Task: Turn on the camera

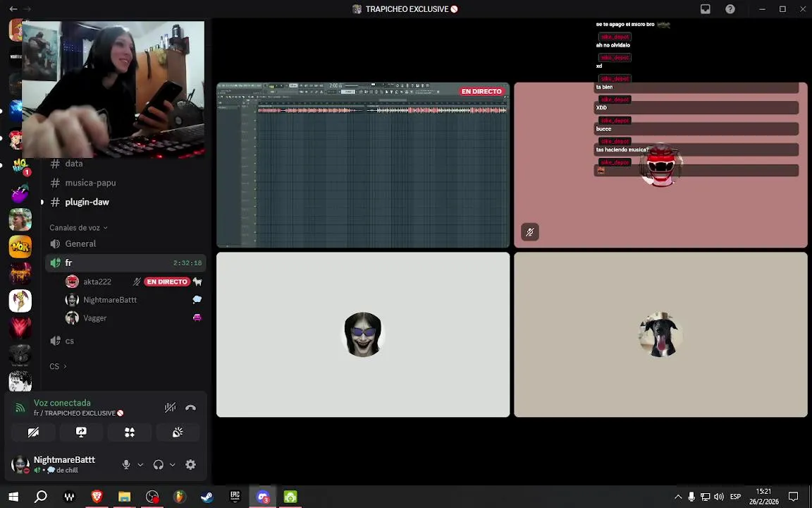Action: [x=33, y=433]
